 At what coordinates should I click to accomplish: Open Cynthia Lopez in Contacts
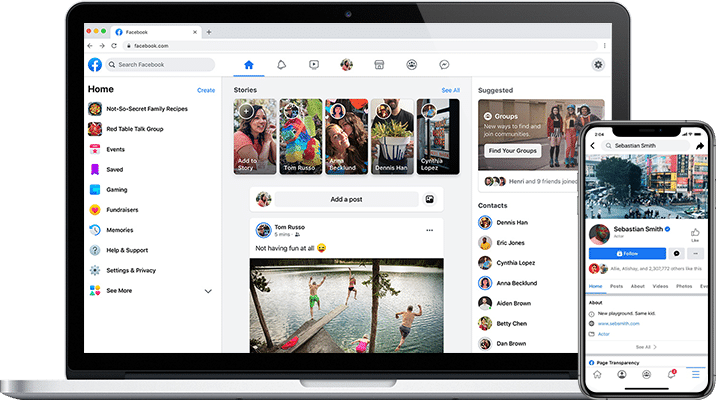(x=507, y=263)
